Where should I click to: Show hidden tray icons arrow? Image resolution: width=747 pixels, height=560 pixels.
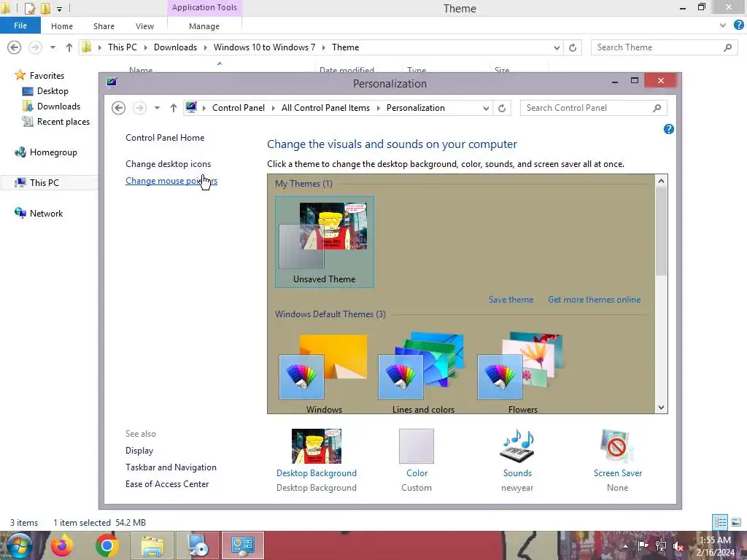[625, 545]
